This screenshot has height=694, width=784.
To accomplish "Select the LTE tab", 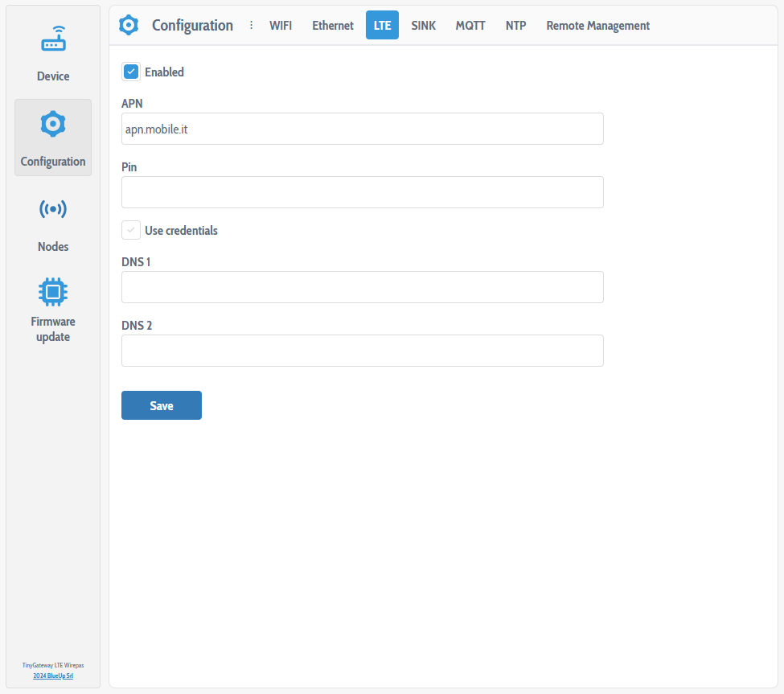I will [382, 26].
